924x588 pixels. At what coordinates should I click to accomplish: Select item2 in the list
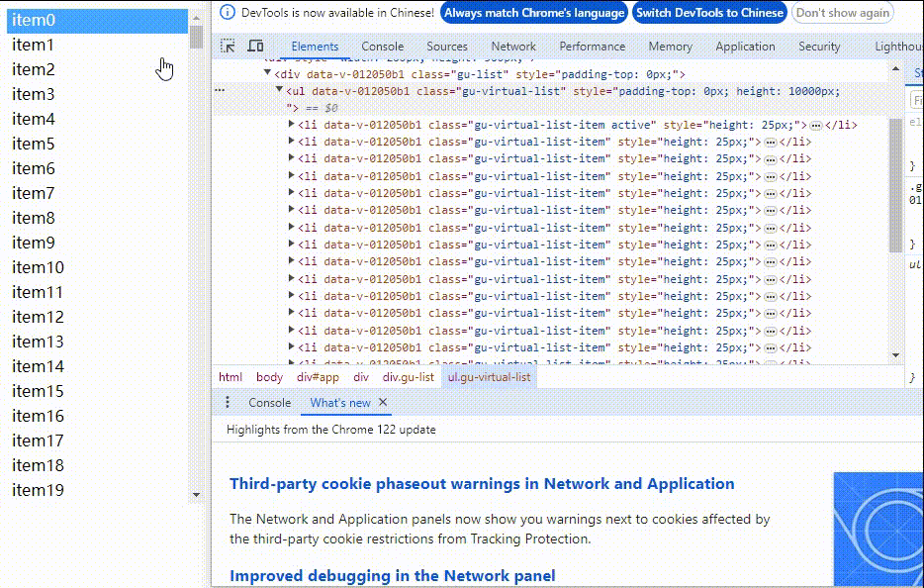click(x=97, y=69)
